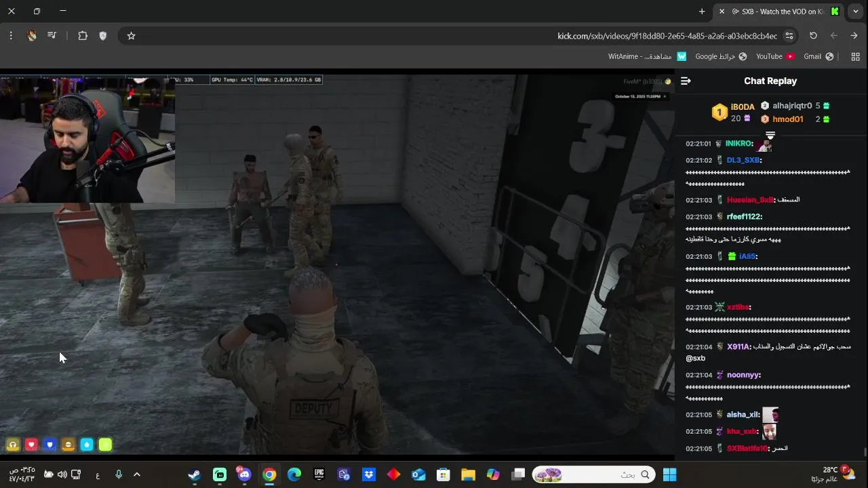Go back using the right-pointing arrow
The height and width of the screenshot is (488, 868).
pyautogui.click(x=854, y=36)
